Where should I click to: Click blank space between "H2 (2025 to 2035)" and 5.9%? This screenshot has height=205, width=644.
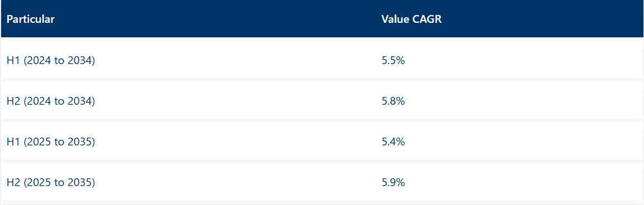[238, 182]
